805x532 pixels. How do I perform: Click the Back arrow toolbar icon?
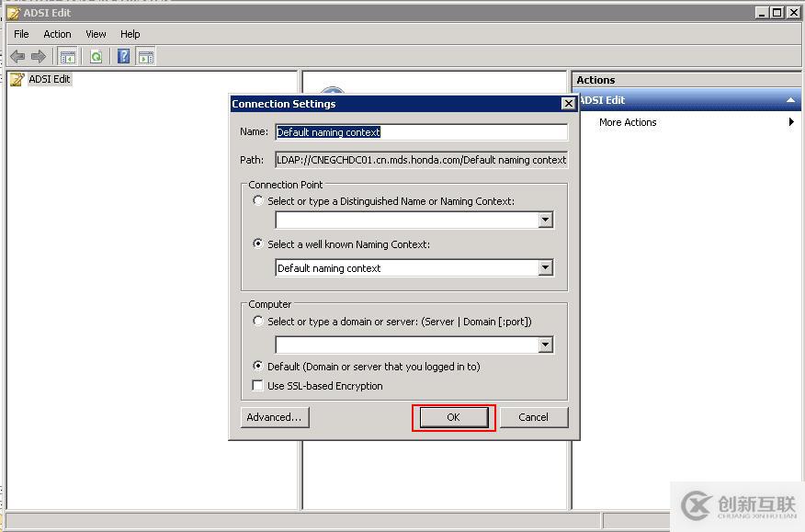point(17,57)
